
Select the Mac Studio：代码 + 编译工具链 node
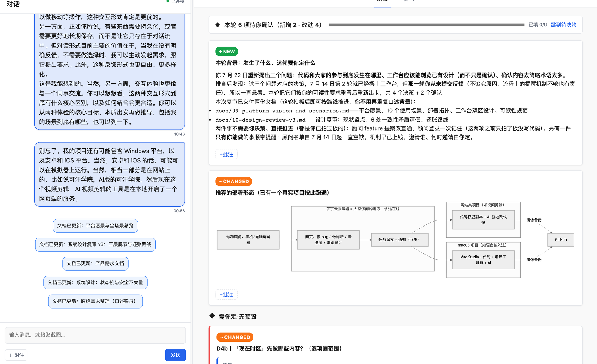(483, 260)
